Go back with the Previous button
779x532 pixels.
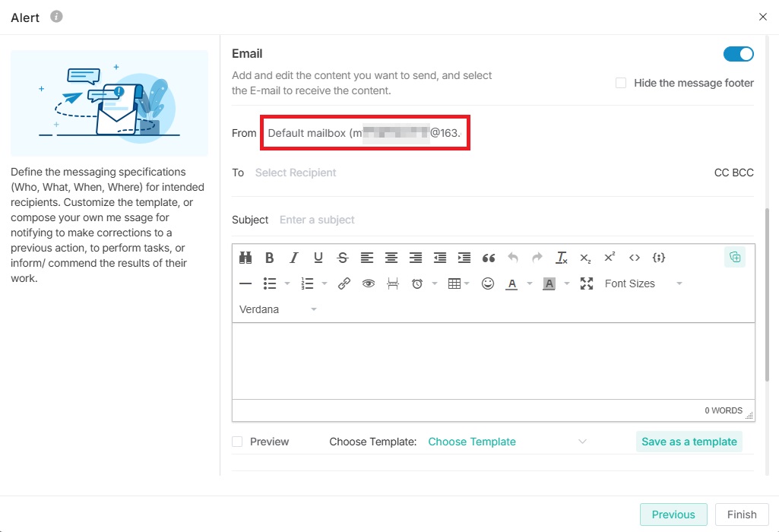[x=673, y=515]
